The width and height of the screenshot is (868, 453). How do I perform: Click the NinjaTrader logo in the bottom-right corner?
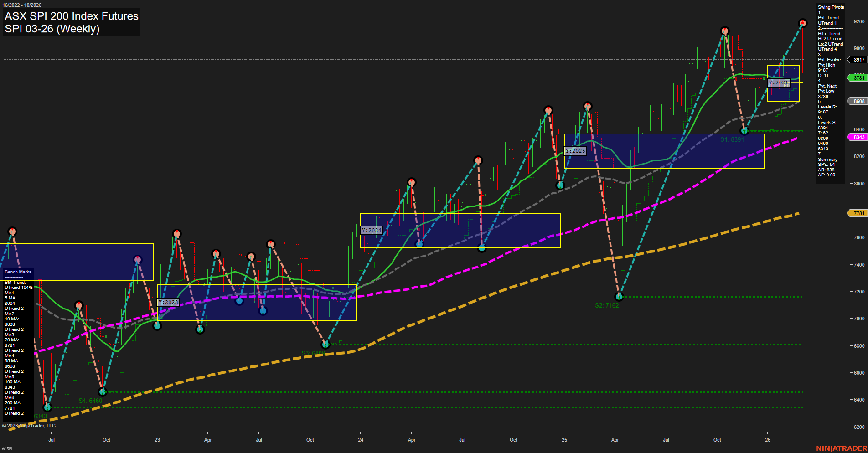pyautogui.click(x=842, y=448)
